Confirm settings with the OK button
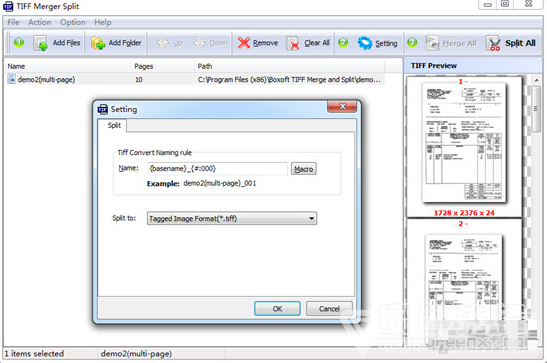The width and height of the screenshot is (547, 363). click(x=277, y=309)
